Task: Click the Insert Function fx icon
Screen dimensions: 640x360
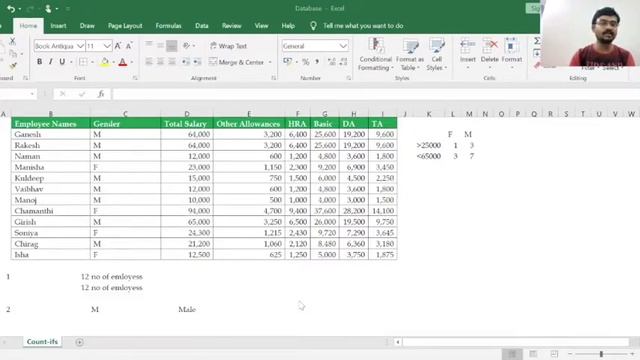Action: 101,94
